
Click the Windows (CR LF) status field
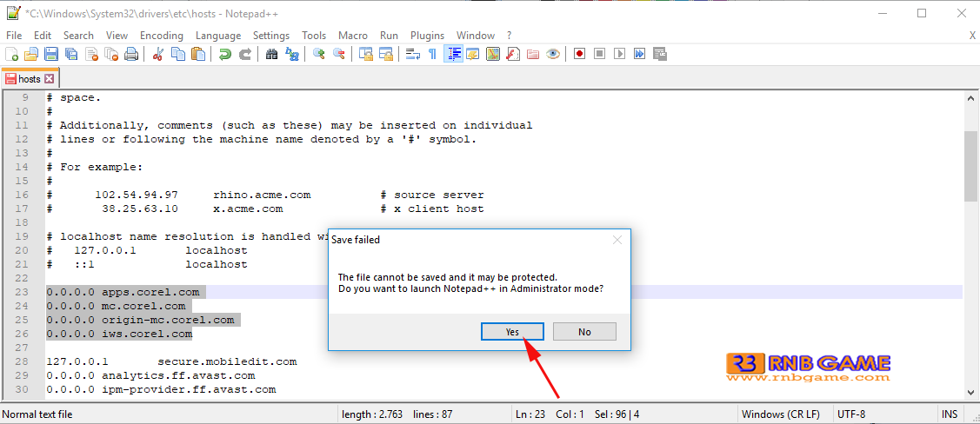point(785,414)
